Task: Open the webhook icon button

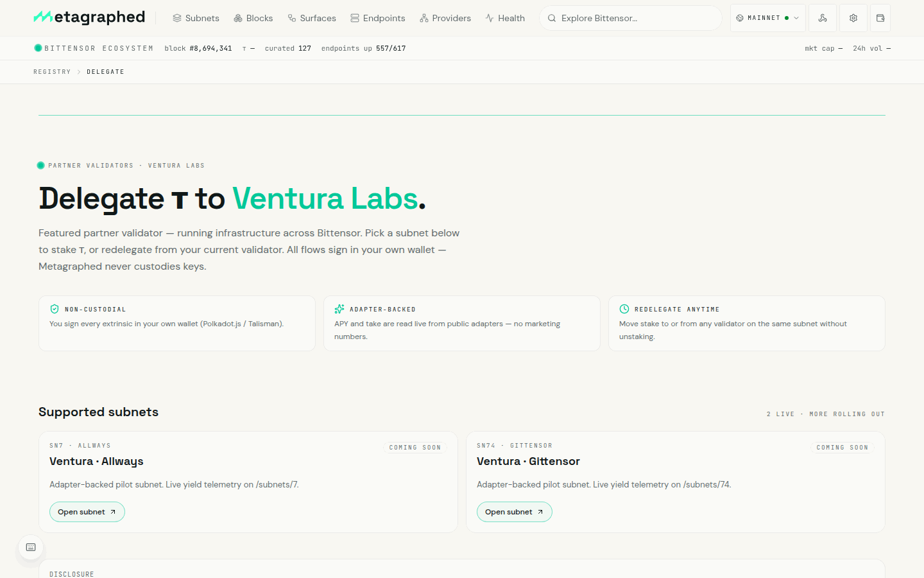Action: pyautogui.click(x=823, y=18)
